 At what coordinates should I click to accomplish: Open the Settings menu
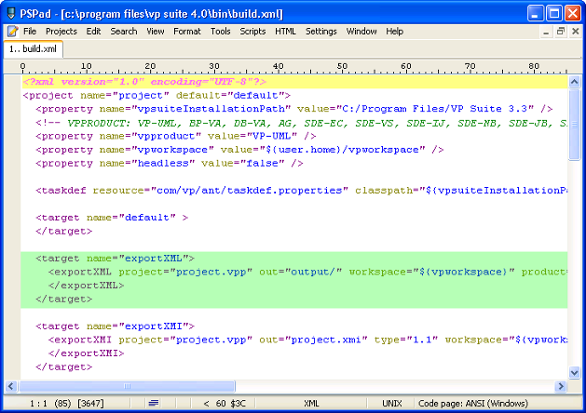pyautogui.click(x=321, y=31)
